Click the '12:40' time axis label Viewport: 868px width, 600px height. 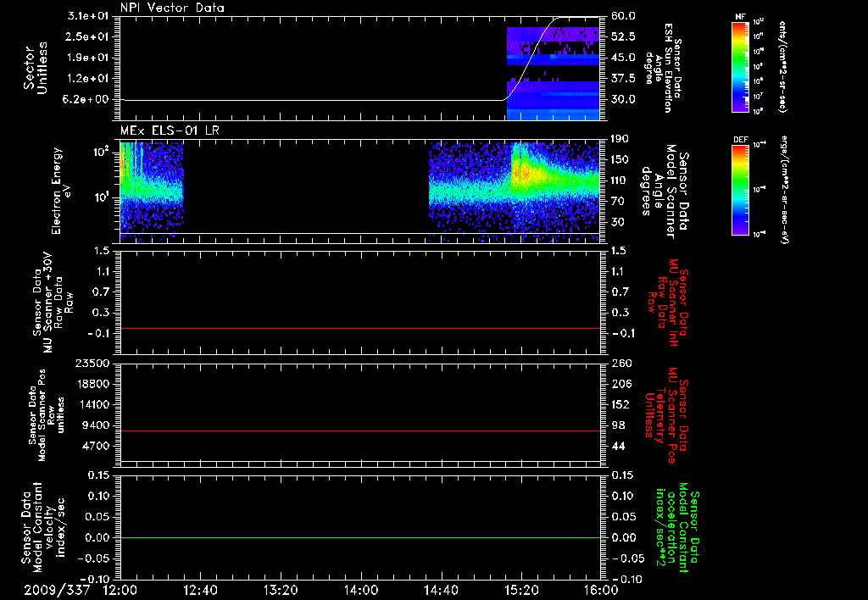[x=200, y=590]
